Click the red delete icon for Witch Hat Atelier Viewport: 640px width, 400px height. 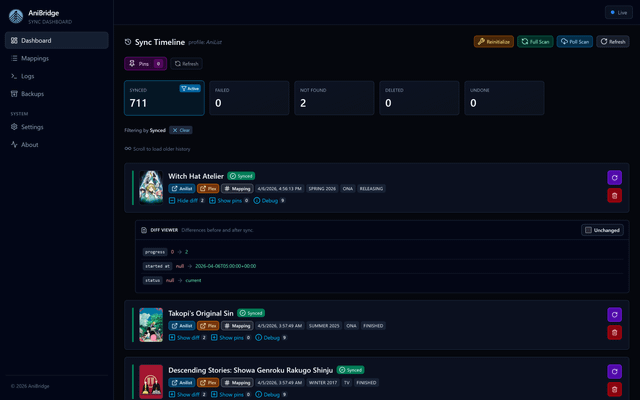pyautogui.click(x=614, y=195)
